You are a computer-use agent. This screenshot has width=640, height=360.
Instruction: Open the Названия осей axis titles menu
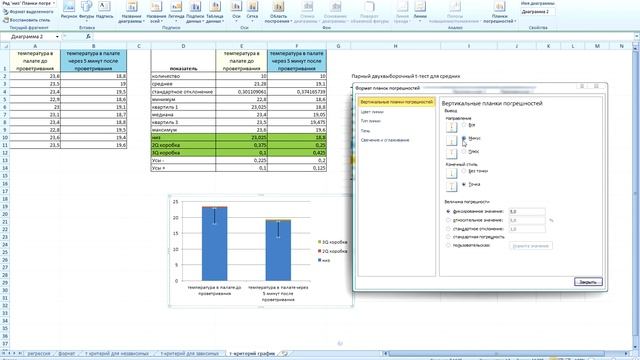click(156, 12)
